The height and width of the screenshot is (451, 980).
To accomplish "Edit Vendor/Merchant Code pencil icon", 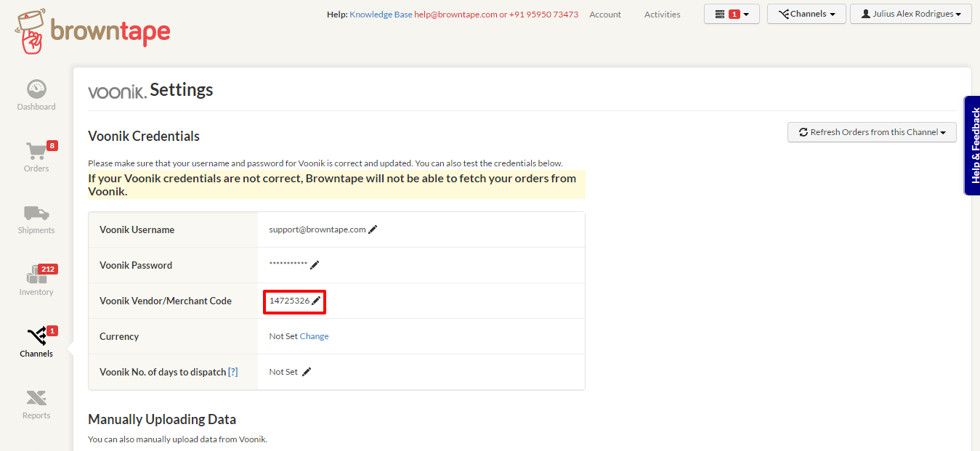I will click(x=316, y=301).
